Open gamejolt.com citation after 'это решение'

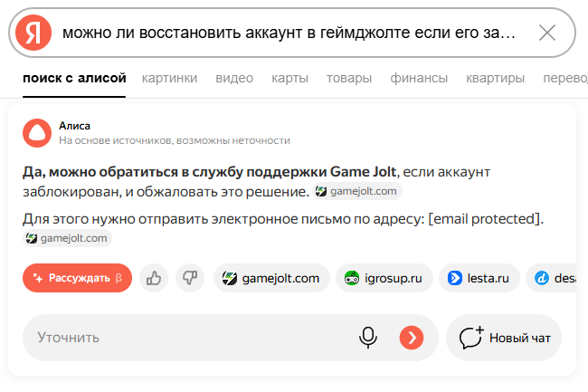[x=357, y=191]
